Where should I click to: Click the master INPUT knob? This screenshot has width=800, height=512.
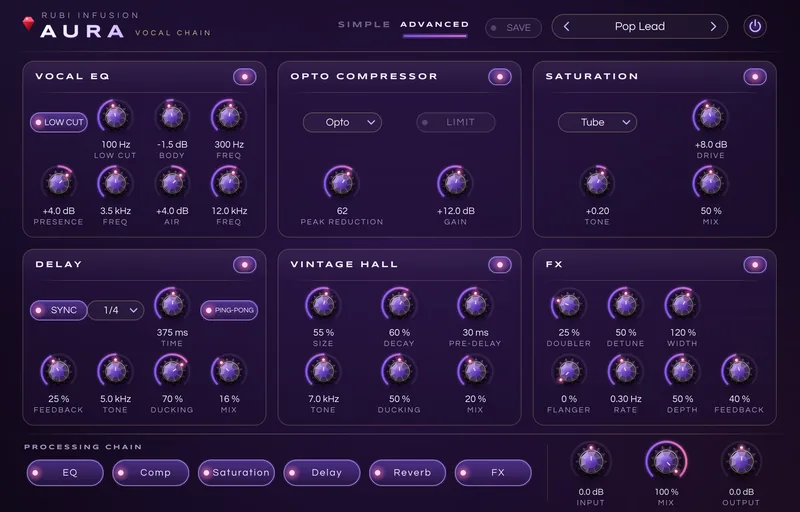tap(591, 461)
